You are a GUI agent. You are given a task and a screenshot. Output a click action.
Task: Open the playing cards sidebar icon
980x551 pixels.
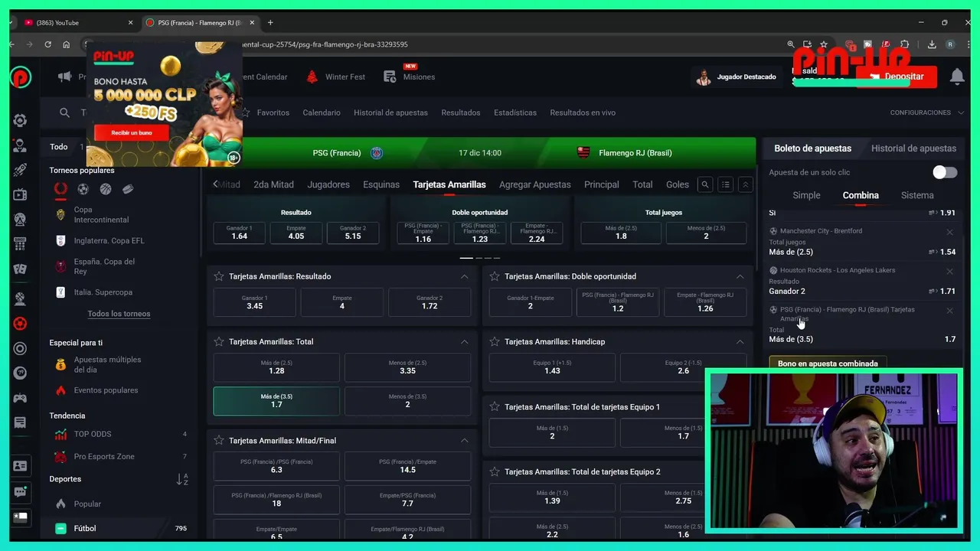click(x=21, y=269)
